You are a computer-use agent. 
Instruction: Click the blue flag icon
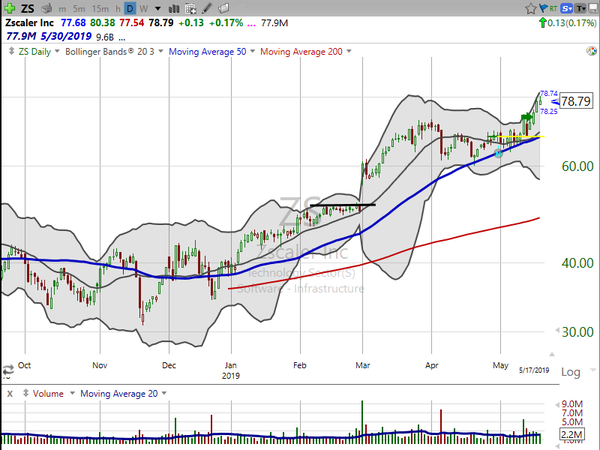point(543,8)
